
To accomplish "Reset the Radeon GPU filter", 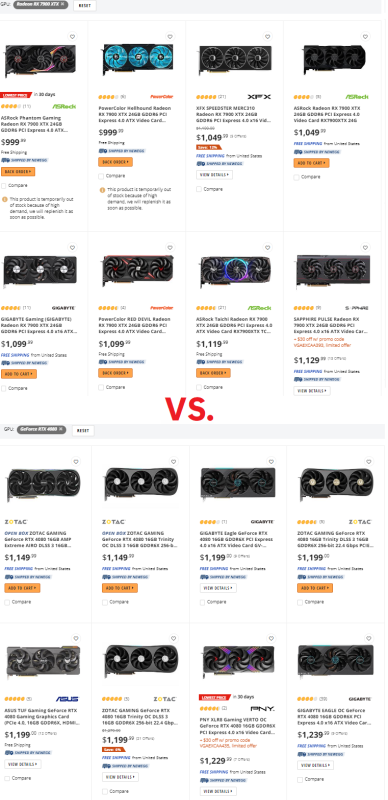I will pos(84,5).
